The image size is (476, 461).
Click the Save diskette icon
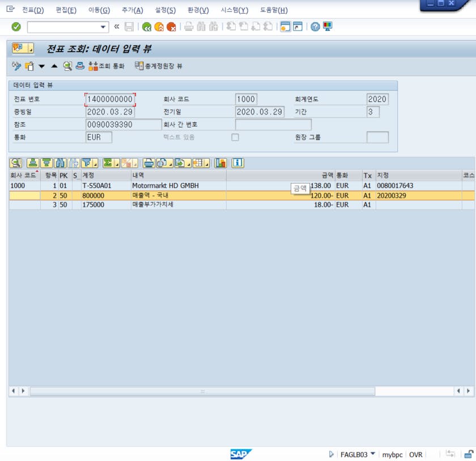coord(129,27)
